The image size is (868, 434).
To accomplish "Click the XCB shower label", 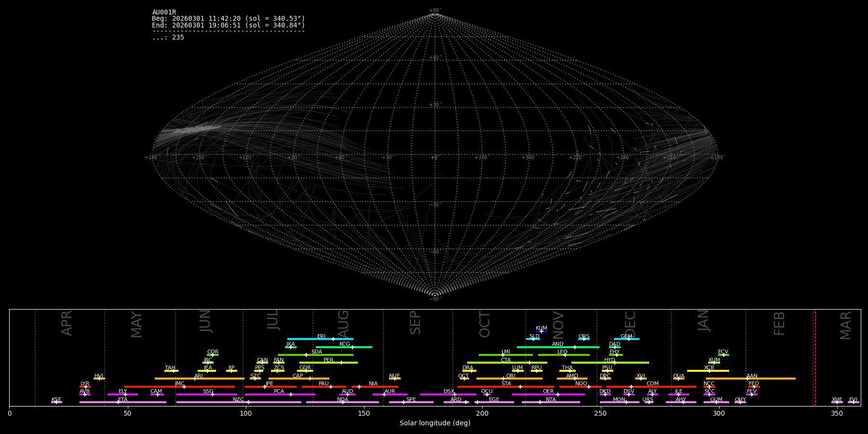I will pos(709,368).
